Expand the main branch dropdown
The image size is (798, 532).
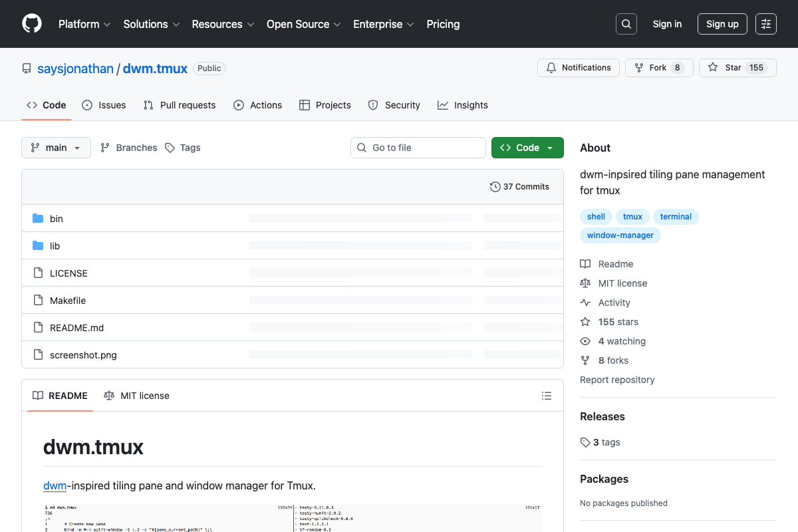[x=56, y=148]
